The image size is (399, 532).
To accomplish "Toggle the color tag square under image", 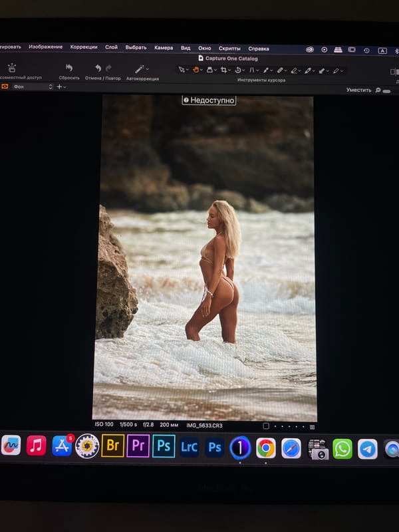I will click(x=266, y=426).
